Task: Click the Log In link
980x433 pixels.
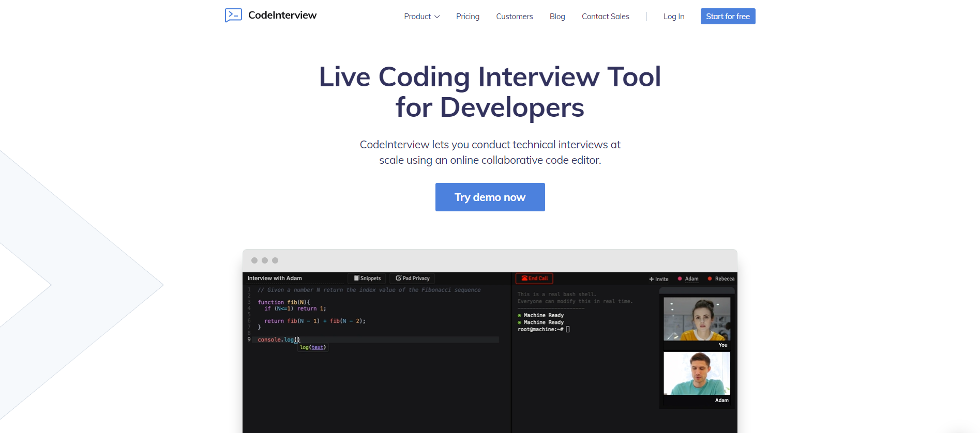Action: [x=673, y=17]
